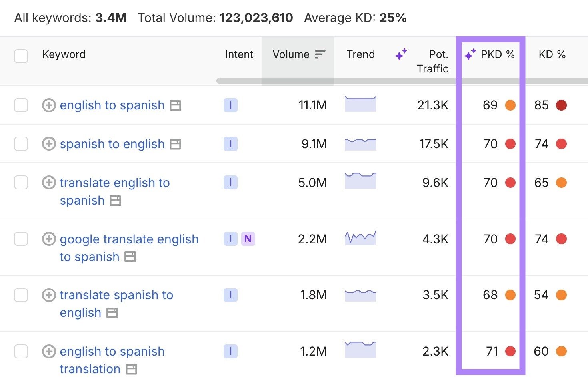Image resolution: width=588 pixels, height=386 pixels.
Task: Click the horizontal table scrollbar
Action: (x=402, y=81)
